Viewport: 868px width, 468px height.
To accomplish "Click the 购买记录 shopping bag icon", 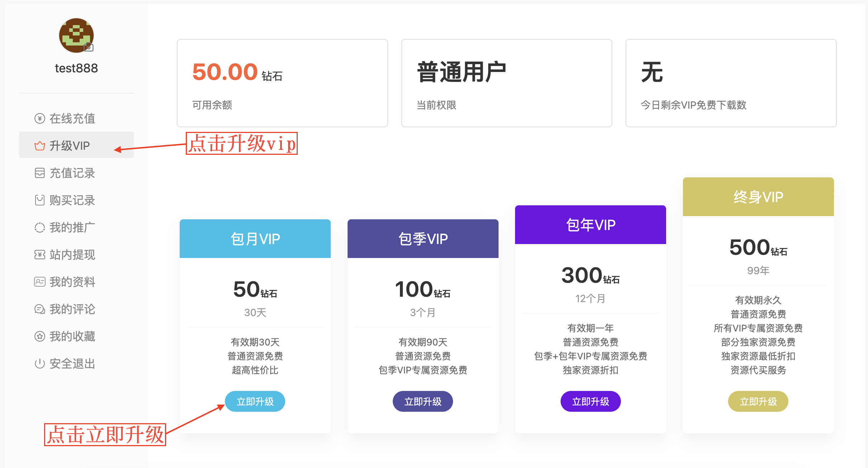I will [39, 200].
